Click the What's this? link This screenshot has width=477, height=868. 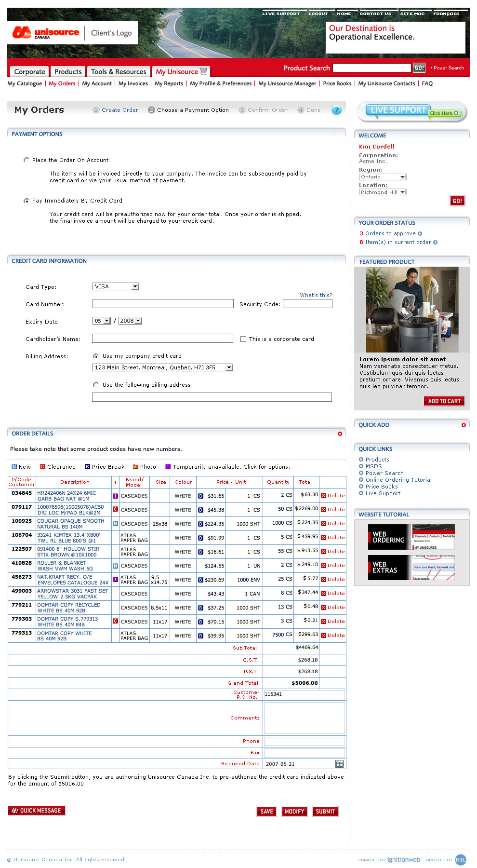[316, 295]
